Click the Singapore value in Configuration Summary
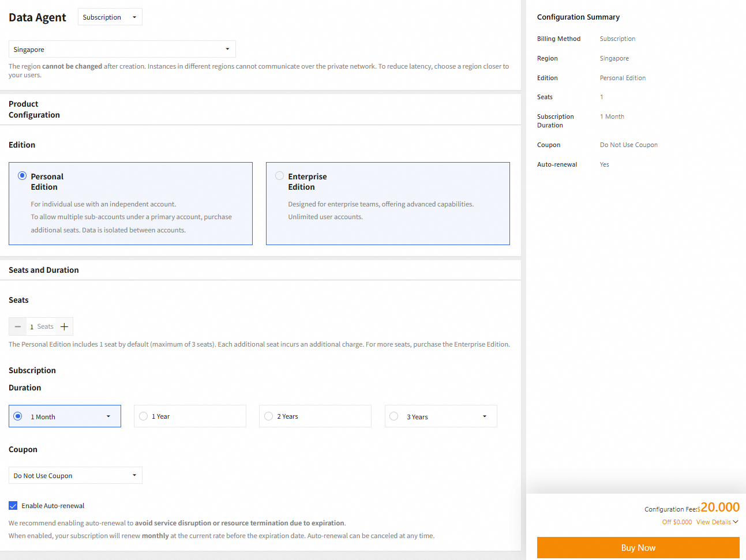 [614, 58]
